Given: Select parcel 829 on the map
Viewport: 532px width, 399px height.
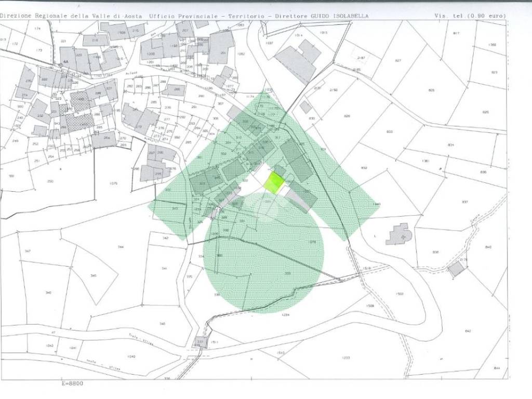Looking at the screenshot, I should point(347,115).
